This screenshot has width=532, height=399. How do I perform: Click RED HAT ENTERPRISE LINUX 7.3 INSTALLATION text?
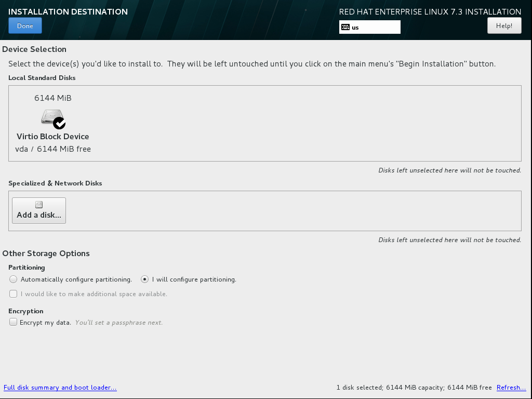tap(430, 12)
